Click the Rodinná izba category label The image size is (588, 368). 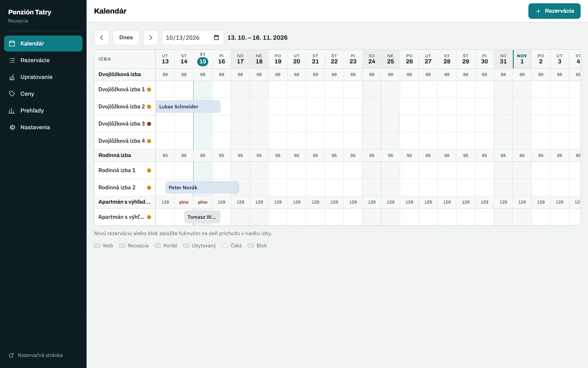(115, 155)
